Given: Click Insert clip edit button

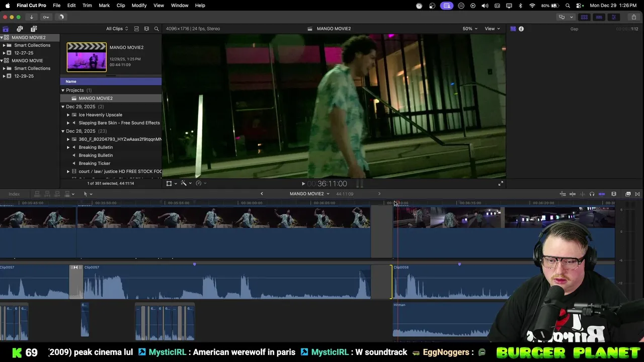Looking at the screenshot, I should click(47, 194).
